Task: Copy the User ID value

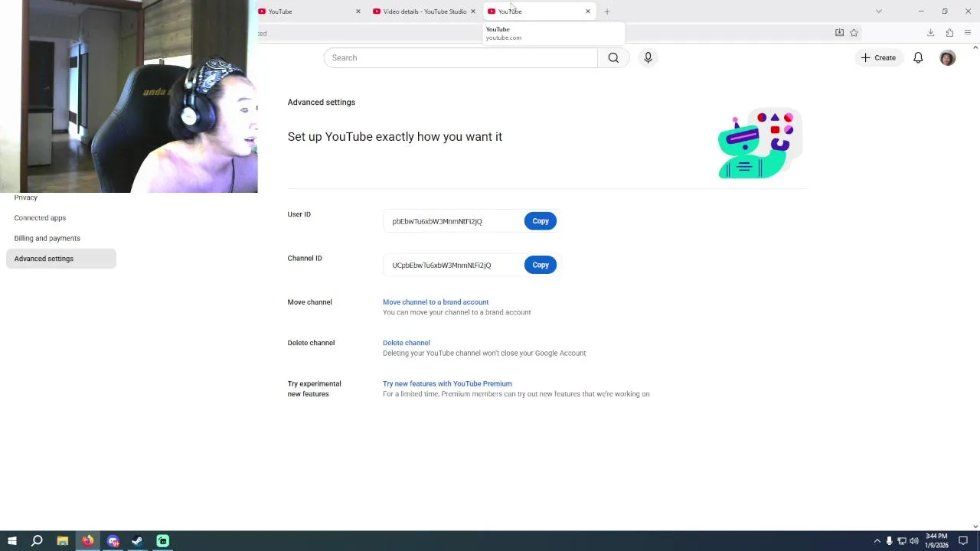Action: point(541,221)
